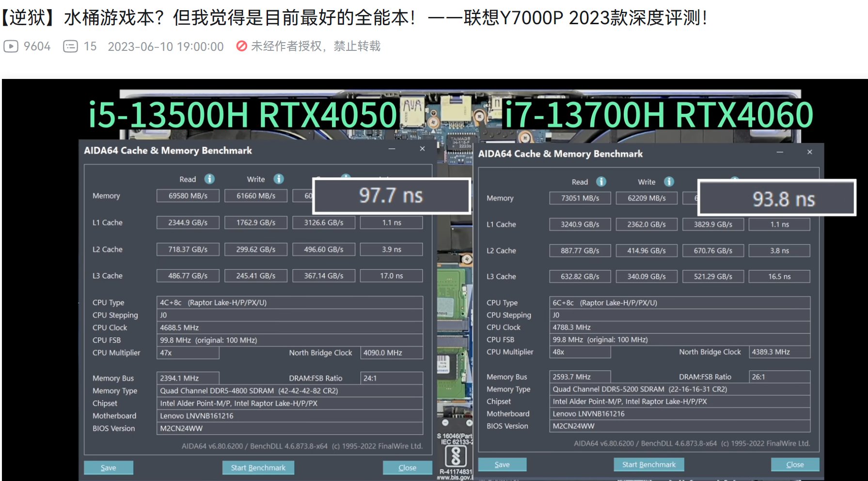Click the Read info icon in left window
Screen dimensions: 868x481
pyautogui.click(x=209, y=179)
